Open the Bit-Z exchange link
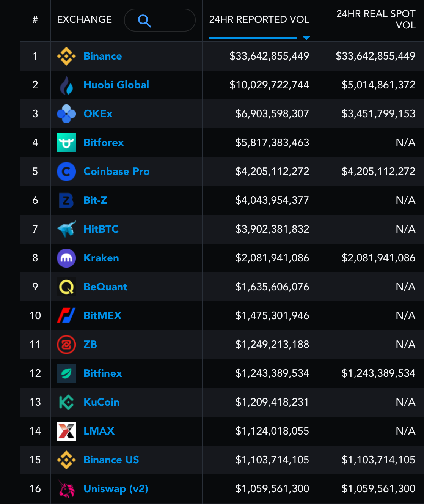Viewport: 424px width, 504px height. click(95, 200)
